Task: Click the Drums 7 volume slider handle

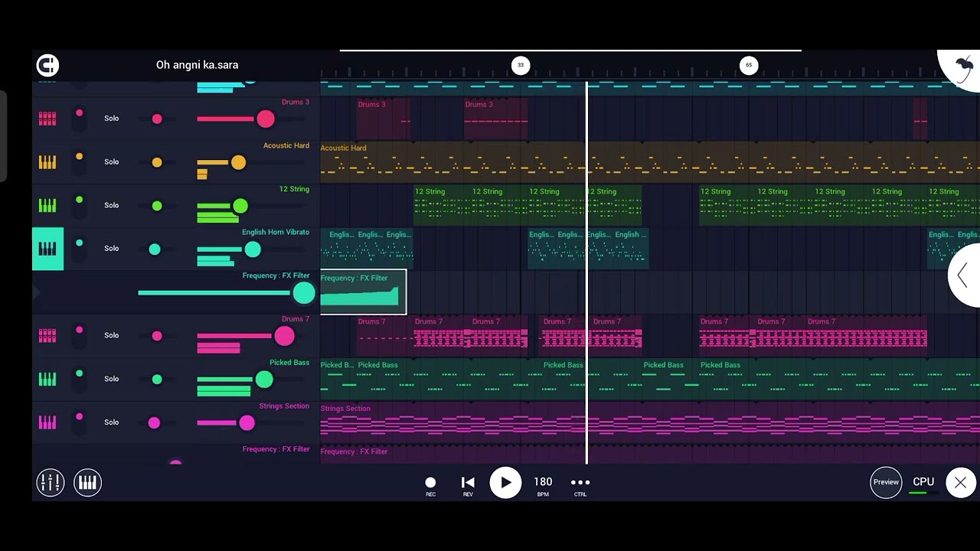Action: tap(284, 336)
